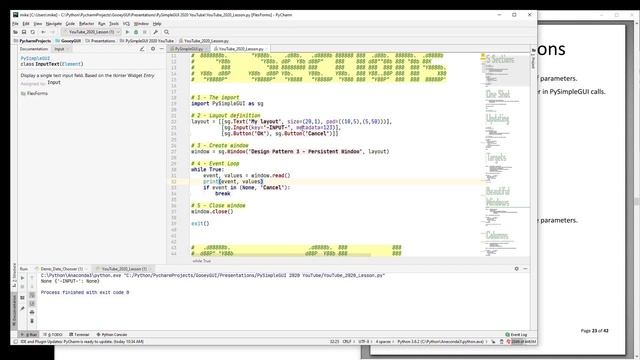
Task: Select YouTube_2020_Lesson run tab
Action: [x=124, y=269]
